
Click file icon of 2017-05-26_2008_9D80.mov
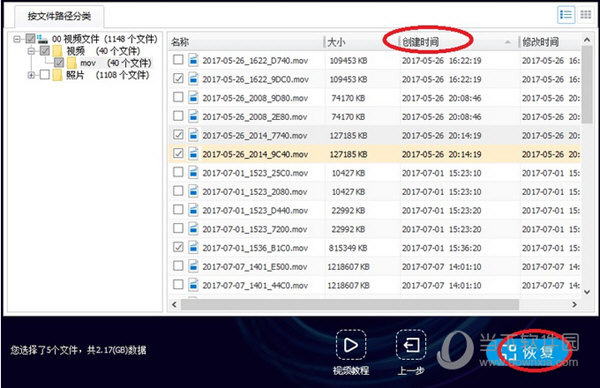pos(194,98)
